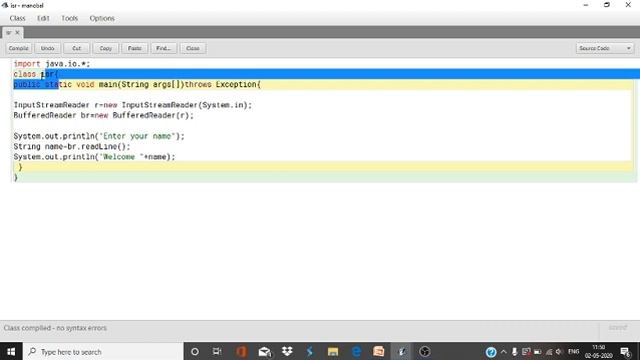This screenshot has height=360, width=640.
Task: Click the 'class isr{' declaration line
Action: coord(36,74)
